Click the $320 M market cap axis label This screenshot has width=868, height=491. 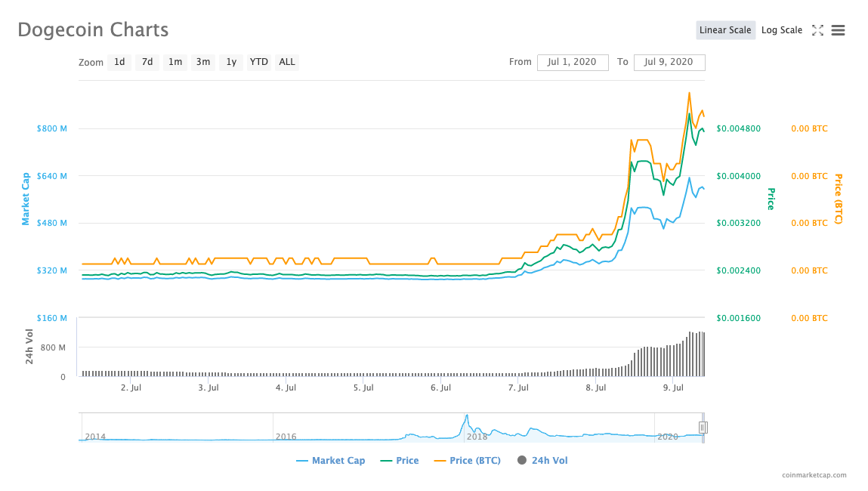tap(51, 270)
